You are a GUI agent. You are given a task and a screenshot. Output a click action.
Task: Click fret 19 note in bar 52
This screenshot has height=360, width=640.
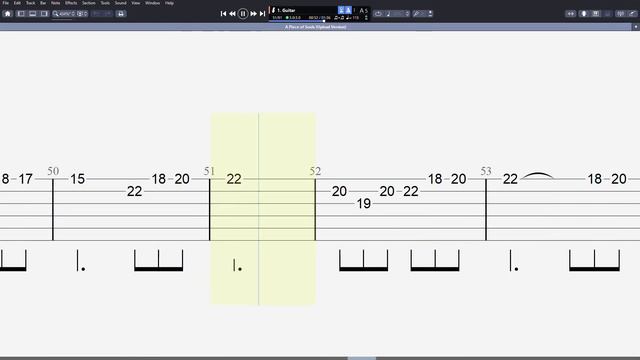pyautogui.click(x=364, y=203)
